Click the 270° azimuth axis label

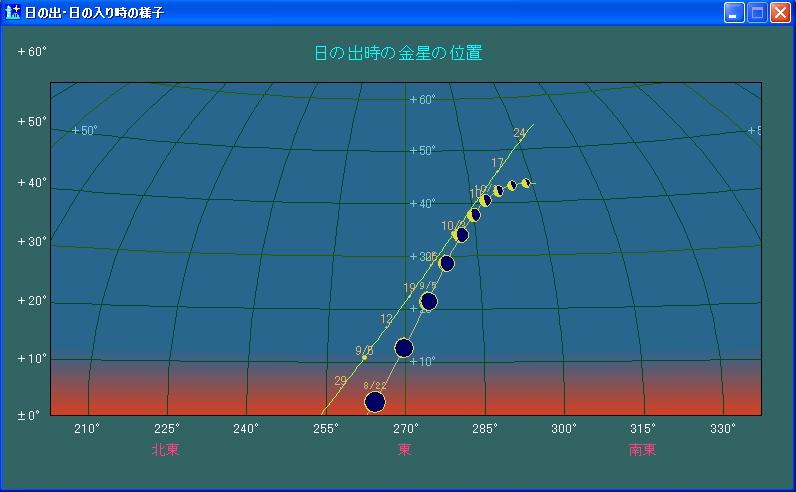(405, 428)
